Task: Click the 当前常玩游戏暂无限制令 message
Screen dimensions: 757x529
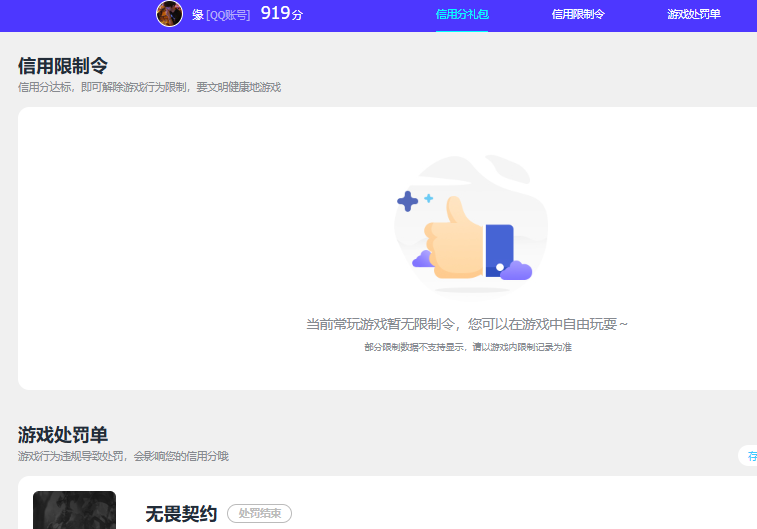Action: 467,324
